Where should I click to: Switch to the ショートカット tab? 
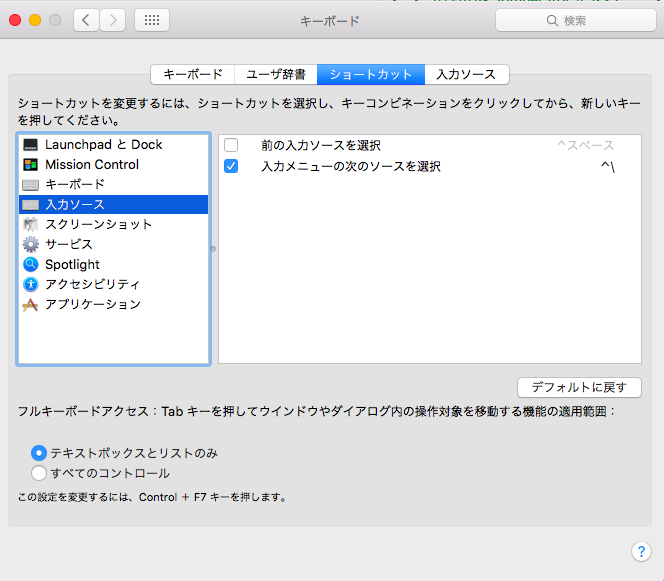pyautogui.click(x=371, y=75)
